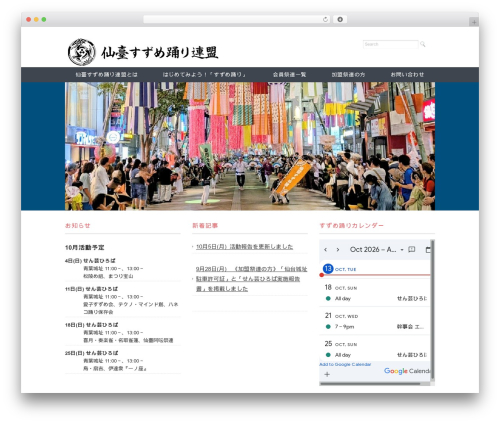This screenshot has width=500, height=423.
Task: Click the calendar icon at widget's right edge
Action: pos(428,249)
